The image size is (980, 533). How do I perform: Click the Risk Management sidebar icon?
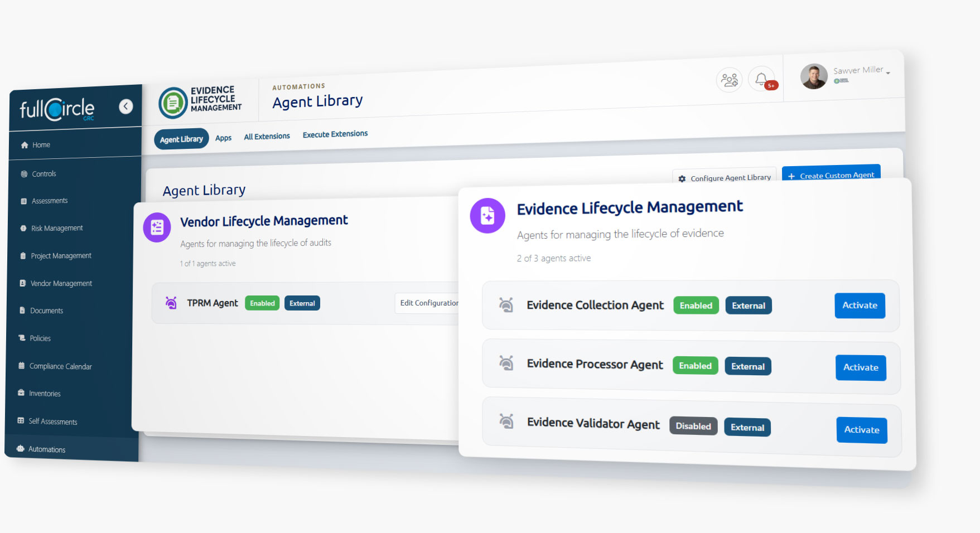click(23, 228)
